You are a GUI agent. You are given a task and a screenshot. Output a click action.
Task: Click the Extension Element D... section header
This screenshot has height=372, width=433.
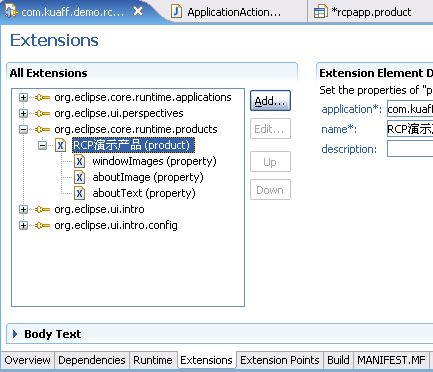point(376,73)
